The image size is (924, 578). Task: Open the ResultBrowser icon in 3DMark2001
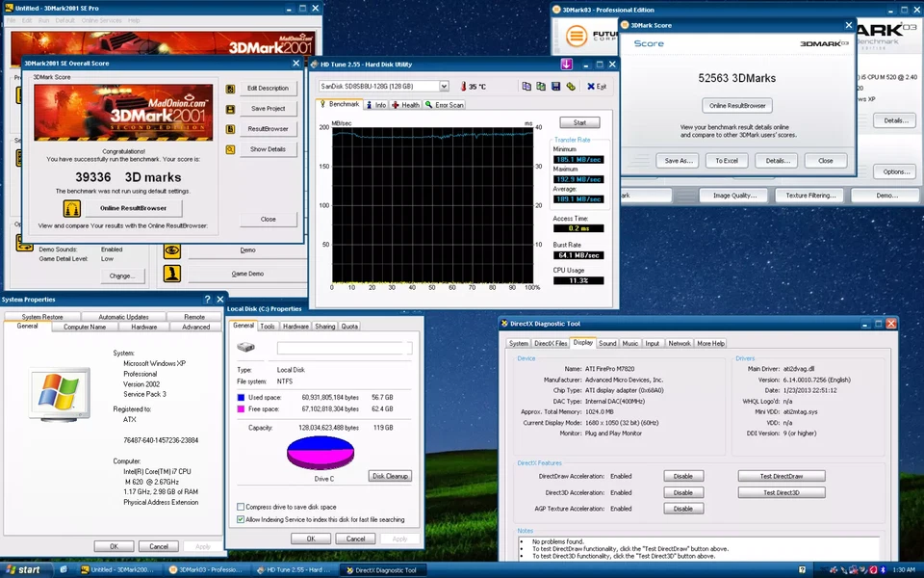coord(230,129)
